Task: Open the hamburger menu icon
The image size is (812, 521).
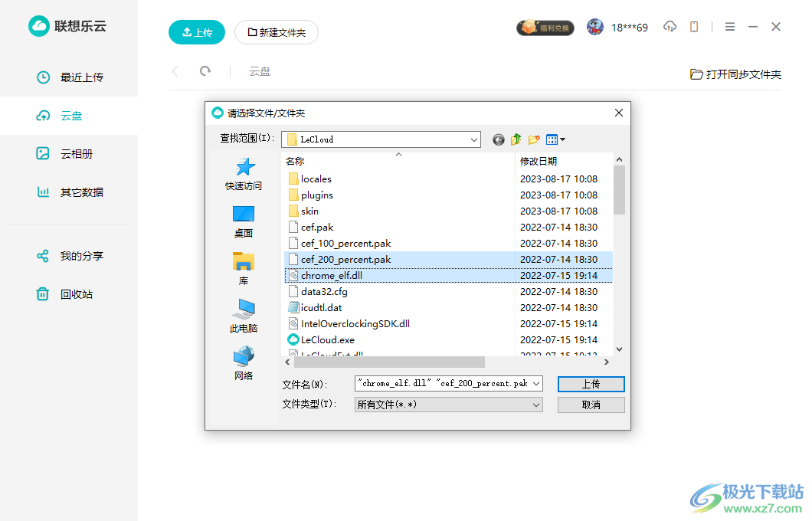Action: pos(730,26)
